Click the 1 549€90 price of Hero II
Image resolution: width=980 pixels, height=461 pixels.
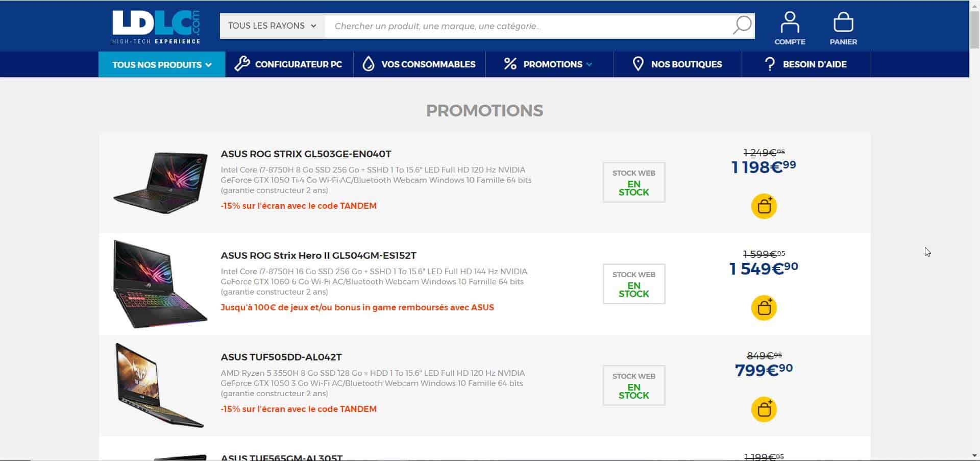(x=764, y=269)
